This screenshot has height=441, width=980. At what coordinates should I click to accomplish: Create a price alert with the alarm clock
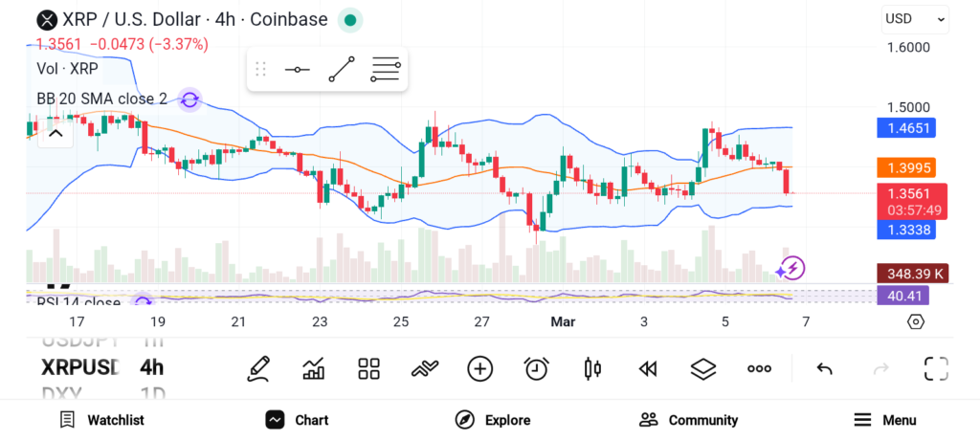coord(536,368)
